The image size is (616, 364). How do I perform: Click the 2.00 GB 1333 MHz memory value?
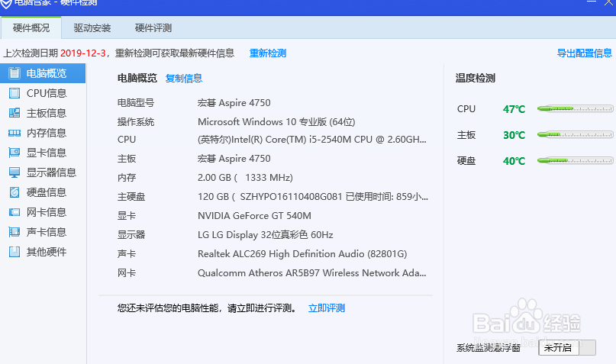(245, 178)
